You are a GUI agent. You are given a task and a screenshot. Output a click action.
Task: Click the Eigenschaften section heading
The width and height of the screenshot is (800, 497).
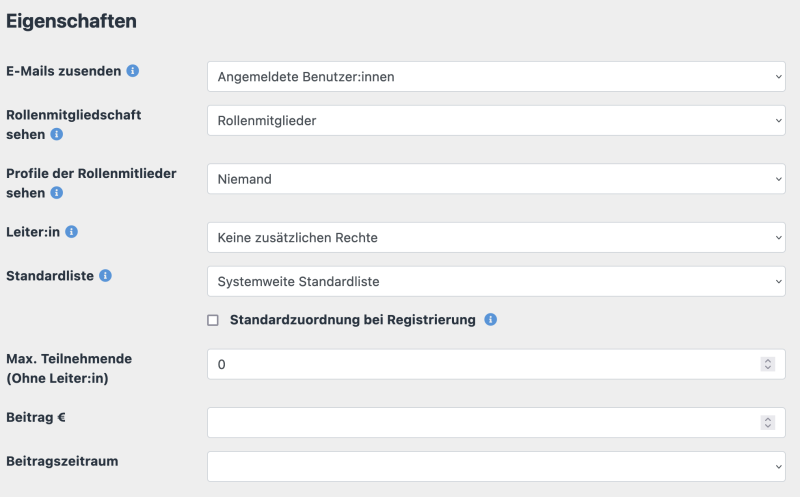pyautogui.click(x=71, y=20)
